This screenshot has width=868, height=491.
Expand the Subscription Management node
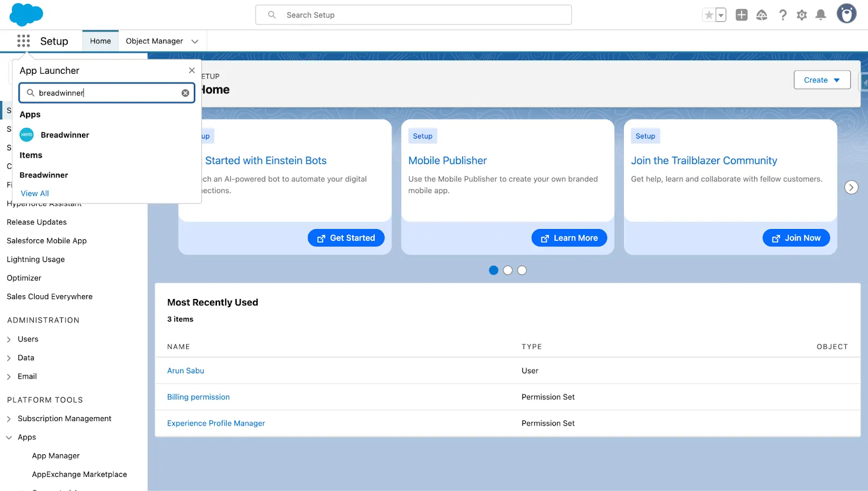[x=9, y=419]
